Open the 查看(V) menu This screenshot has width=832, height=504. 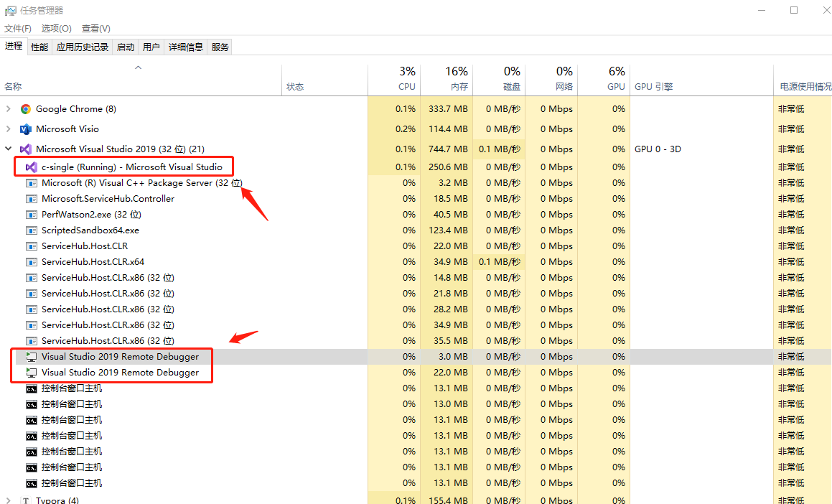(95, 29)
